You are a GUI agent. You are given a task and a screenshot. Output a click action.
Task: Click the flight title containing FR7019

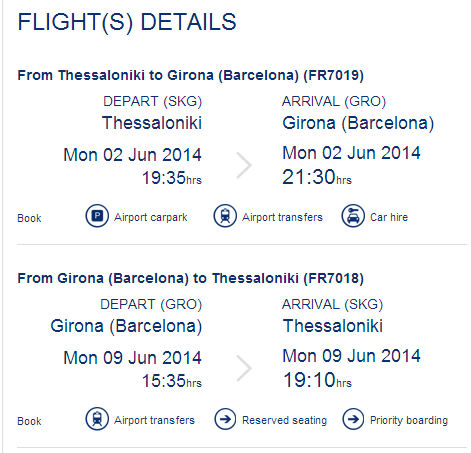(x=190, y=75)
